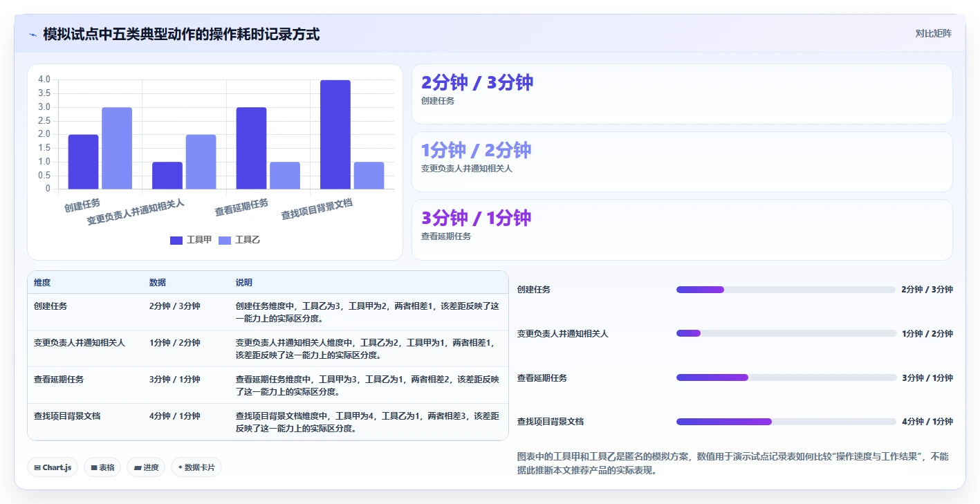980x504 pixels.
Task: Click the 工具甲 bar for 创建任务 in the chart
Action: tap(83, 162)
